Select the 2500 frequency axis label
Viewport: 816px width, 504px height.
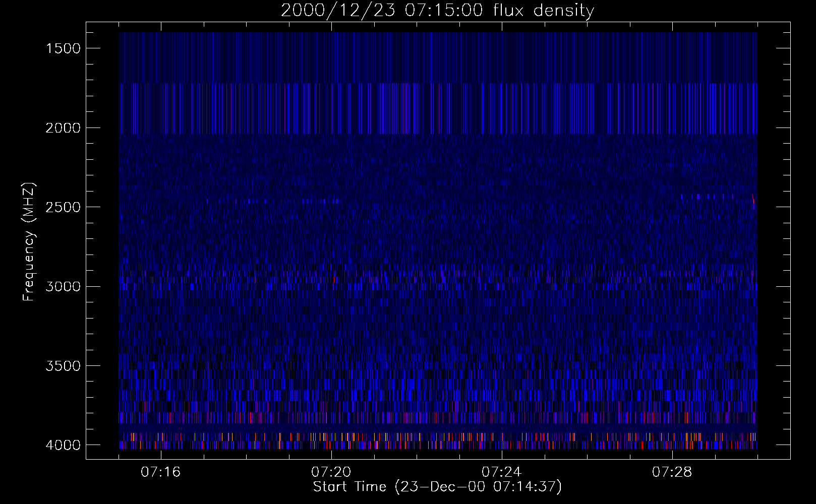point(63,207)
